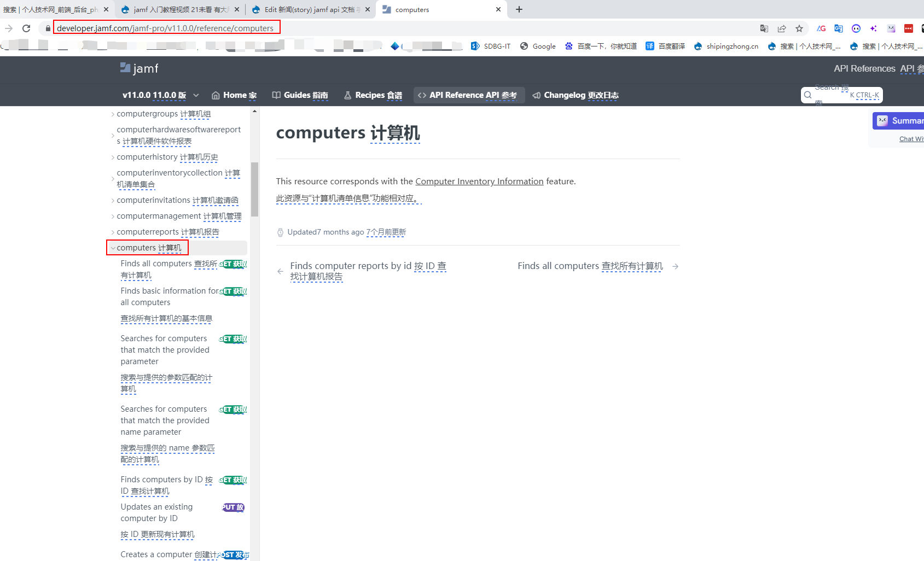The width and height of the screenshot is (924, 561).
Task: Click the share page icon in address bar
Action: coord(782,28)
